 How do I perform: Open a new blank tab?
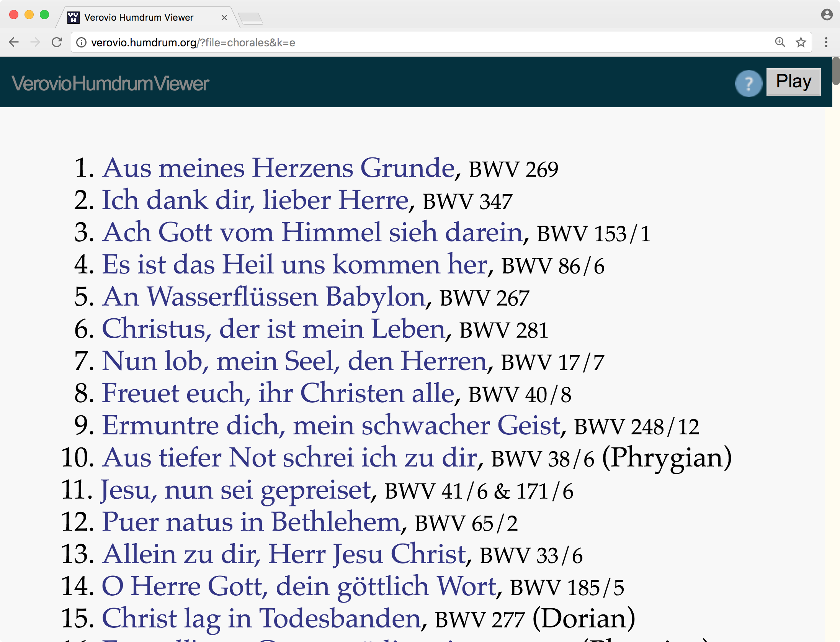pos(250,18)
